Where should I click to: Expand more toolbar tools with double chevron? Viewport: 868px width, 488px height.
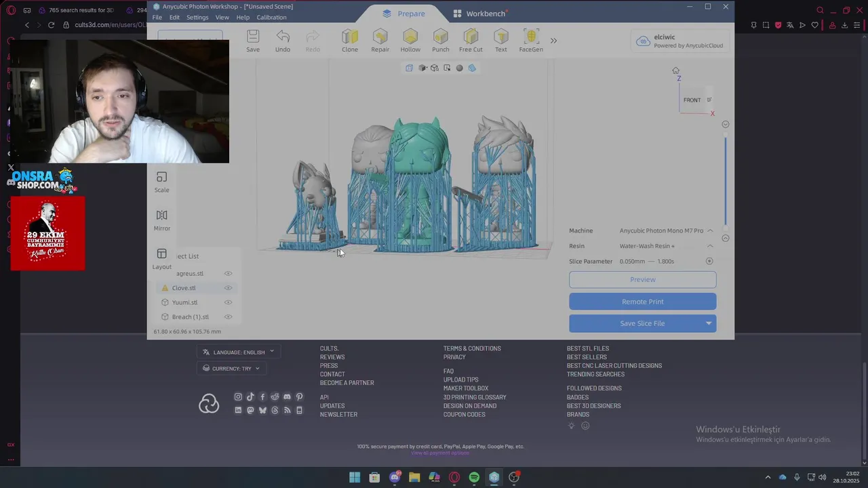(553, 41)
